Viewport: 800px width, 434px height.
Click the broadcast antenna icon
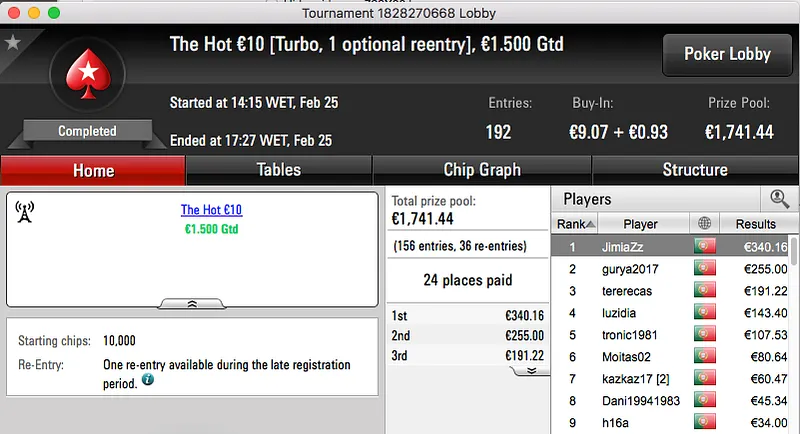pyautogui.click(x=25, y=212)
